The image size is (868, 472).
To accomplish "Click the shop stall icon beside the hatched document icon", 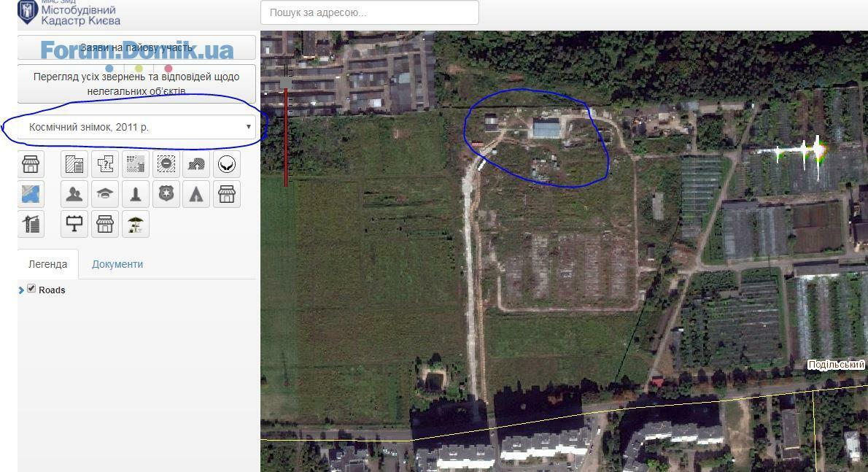I will tap(31, 164).
